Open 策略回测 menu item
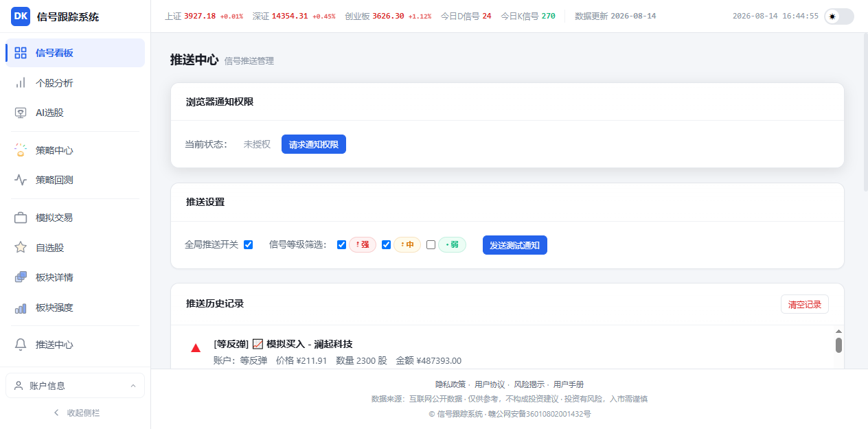This screenshot has height=429, width=868. pyautogui.click(x=76, y=180)
